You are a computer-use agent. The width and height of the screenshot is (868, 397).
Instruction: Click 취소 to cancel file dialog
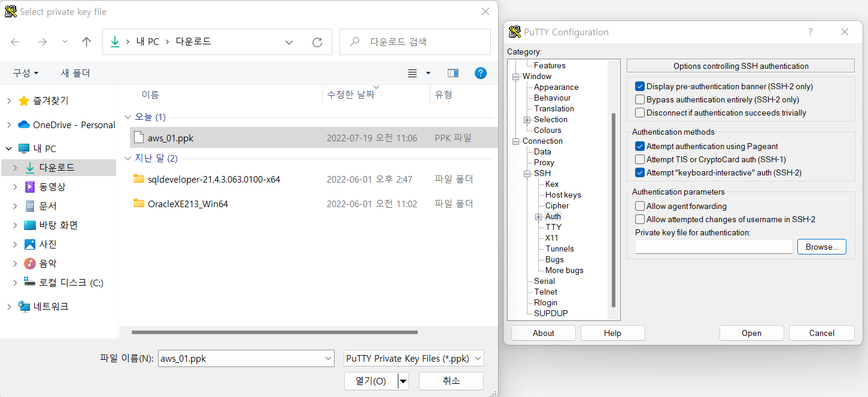coord(451,381)
